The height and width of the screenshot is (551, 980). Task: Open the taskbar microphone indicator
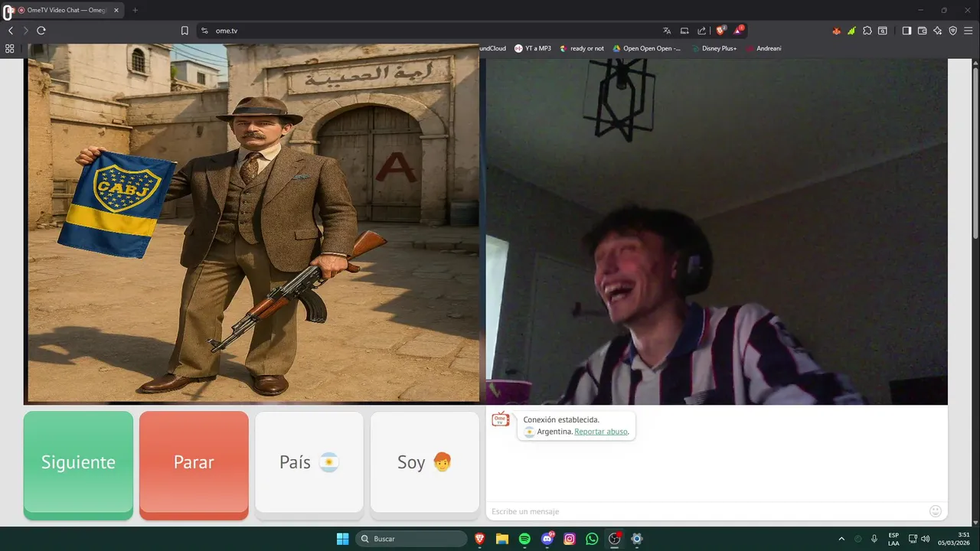click(x=874, y=539)
